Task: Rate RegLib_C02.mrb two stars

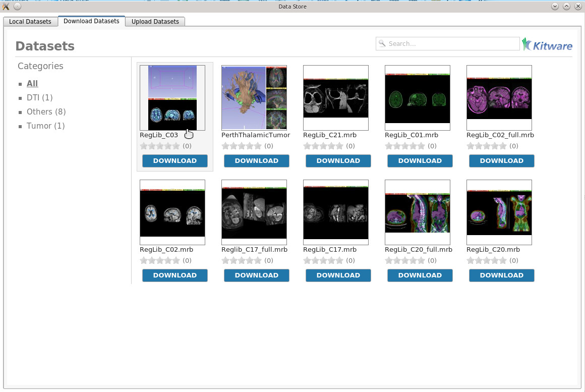Action: (x=152, y=260)
